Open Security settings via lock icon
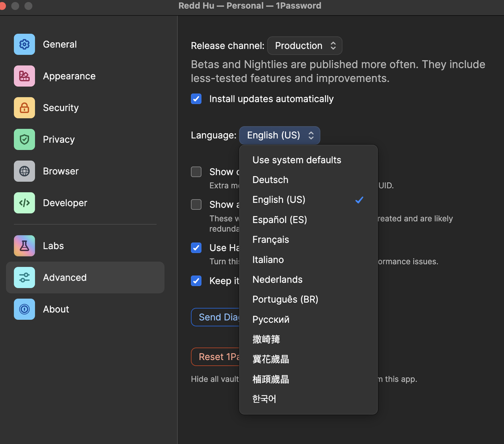Screen dimensions: 504x444 24,107
